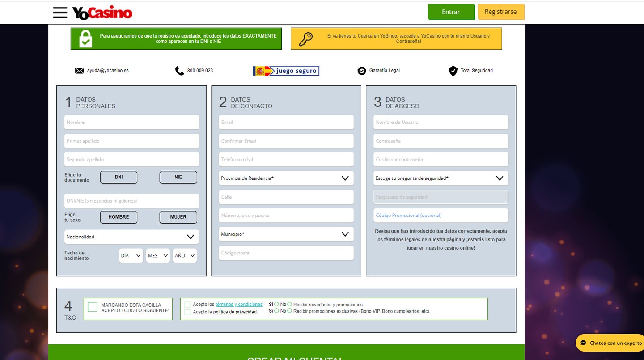Click the Respuesta de seguridad field

tap(441, 197)
